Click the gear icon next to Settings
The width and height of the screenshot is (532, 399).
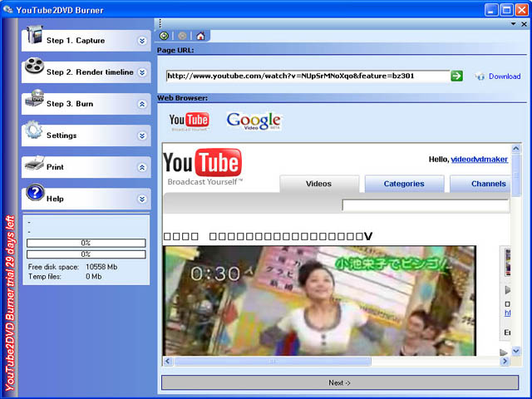(33, 130)
